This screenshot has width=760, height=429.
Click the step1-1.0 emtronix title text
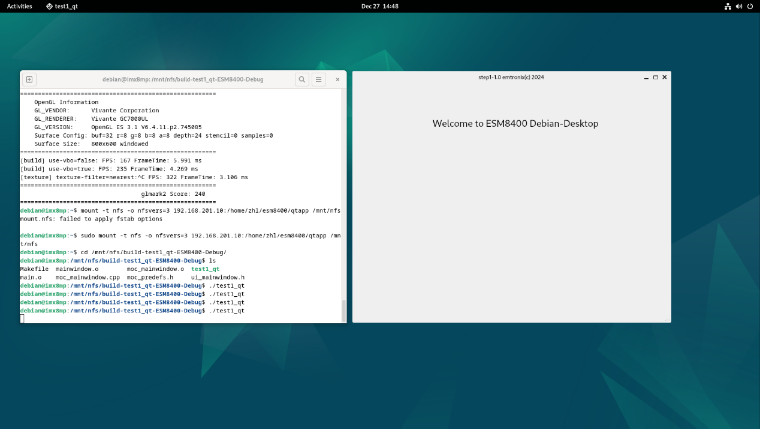point(511,77)
